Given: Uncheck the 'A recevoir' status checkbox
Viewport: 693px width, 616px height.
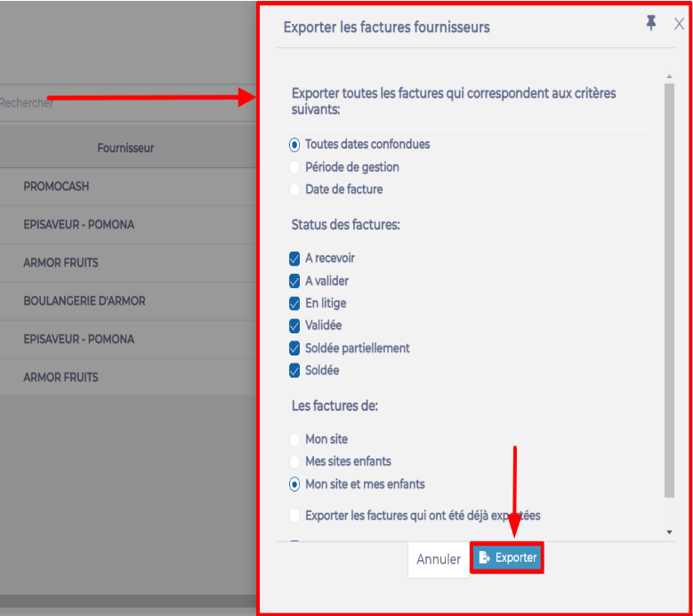Looking at the screenshot, I should (294, 259).
